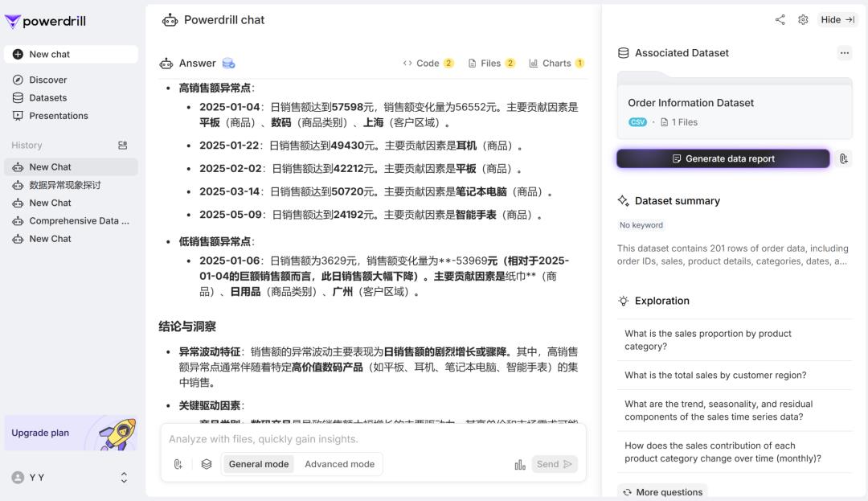Click the paperclip attach icon in chat input
The image size is (868, 501).
(178, 464)
